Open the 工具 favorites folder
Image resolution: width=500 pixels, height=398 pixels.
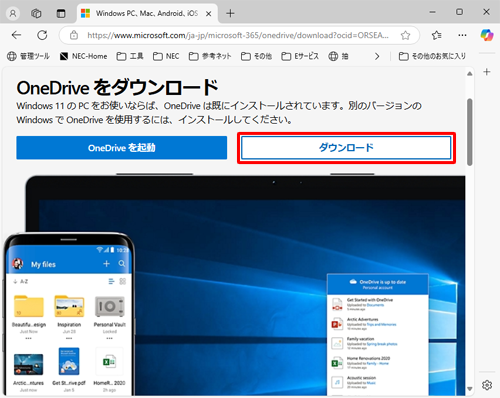(130, 56)
